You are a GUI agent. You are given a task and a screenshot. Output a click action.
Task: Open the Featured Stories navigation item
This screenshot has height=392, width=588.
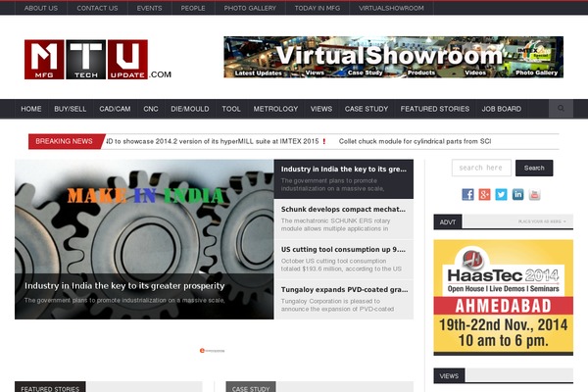[434, 109]
